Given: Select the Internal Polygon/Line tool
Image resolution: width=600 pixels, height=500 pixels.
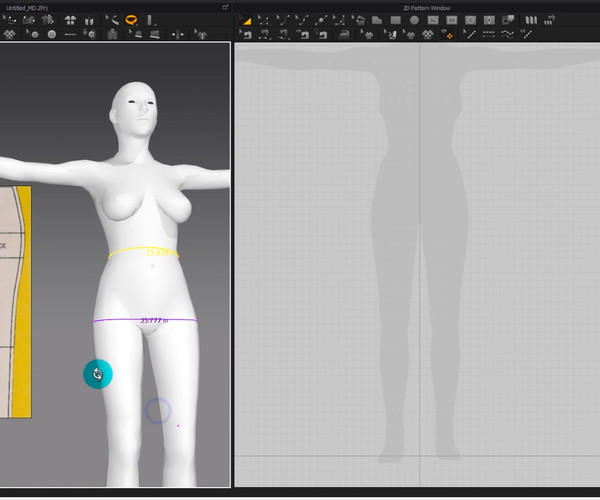Looking at the screenshot, I should click(x=433, y=20).
